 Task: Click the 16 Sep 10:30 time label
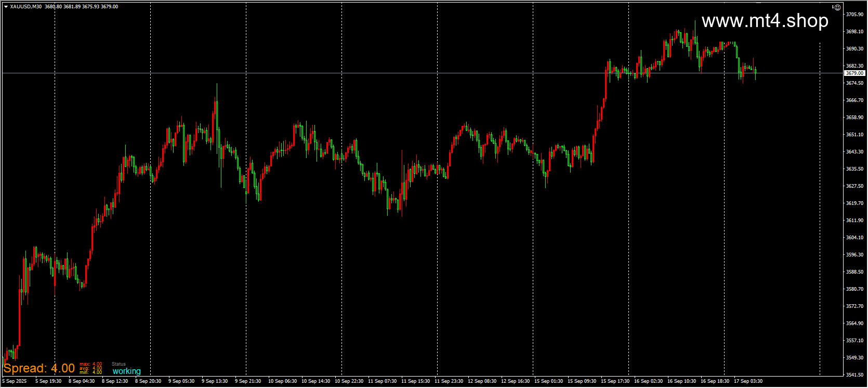681,381
